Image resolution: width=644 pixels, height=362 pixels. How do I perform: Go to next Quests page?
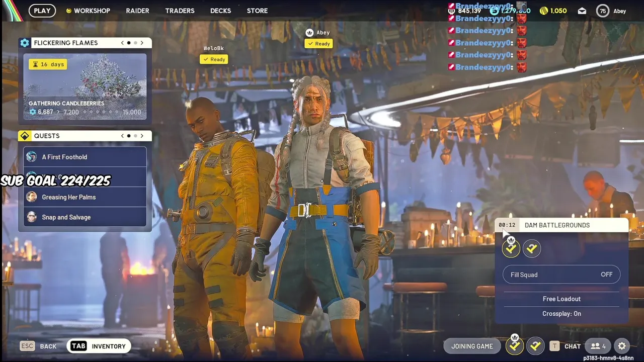pos(142,136)
